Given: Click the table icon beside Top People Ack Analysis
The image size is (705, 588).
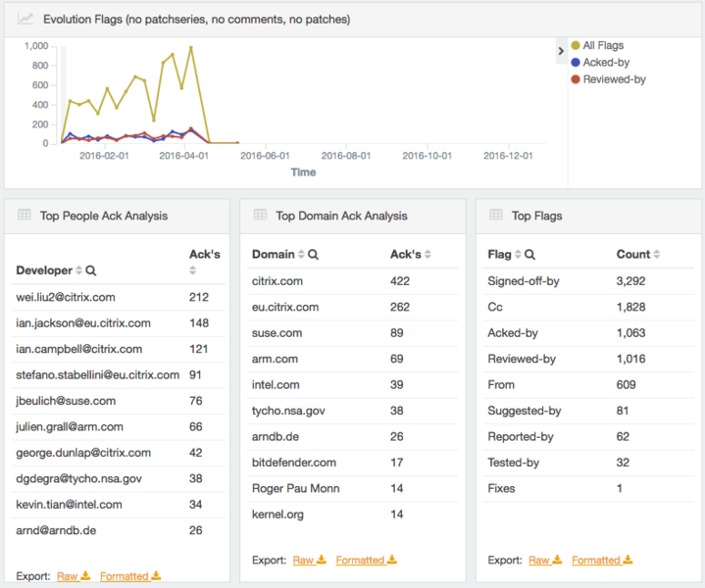Looking at the screenshot, I should coord(25,216).
